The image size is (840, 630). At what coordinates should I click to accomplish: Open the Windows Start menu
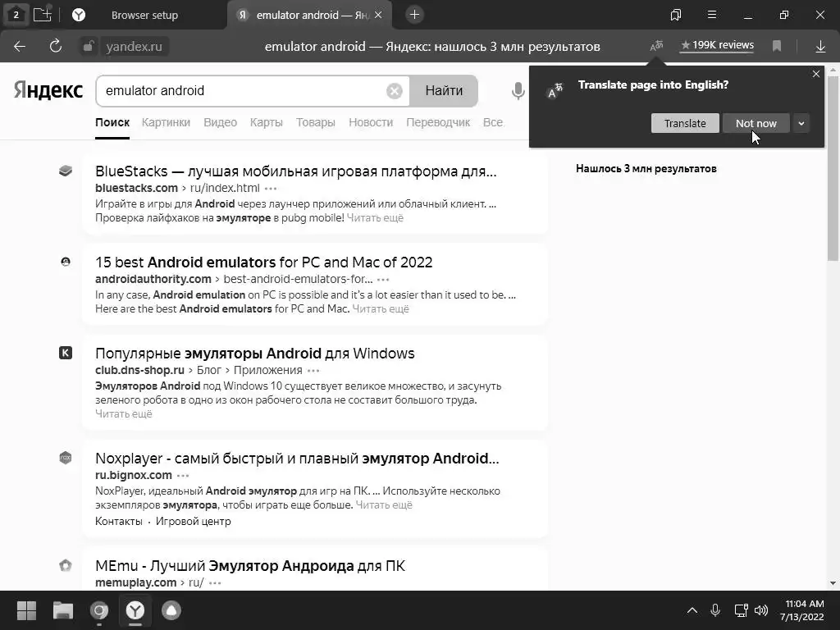click(26, 610)
